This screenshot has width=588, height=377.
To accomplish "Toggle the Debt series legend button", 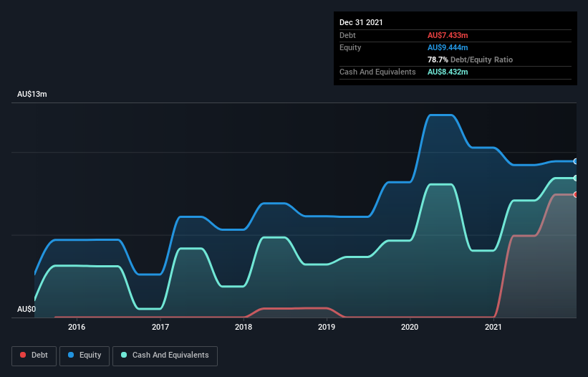I will pyautogui.click(x=34, y=355).
